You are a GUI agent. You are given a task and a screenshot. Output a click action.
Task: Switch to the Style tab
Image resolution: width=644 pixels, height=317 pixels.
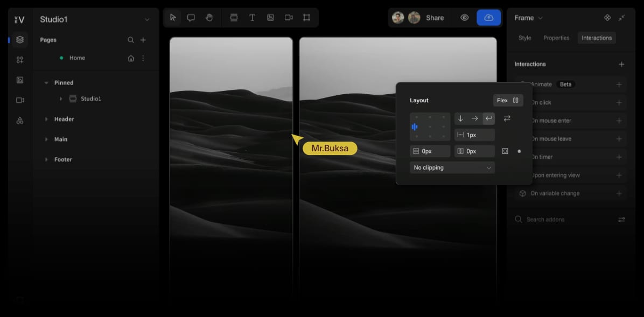click(524, 38)
